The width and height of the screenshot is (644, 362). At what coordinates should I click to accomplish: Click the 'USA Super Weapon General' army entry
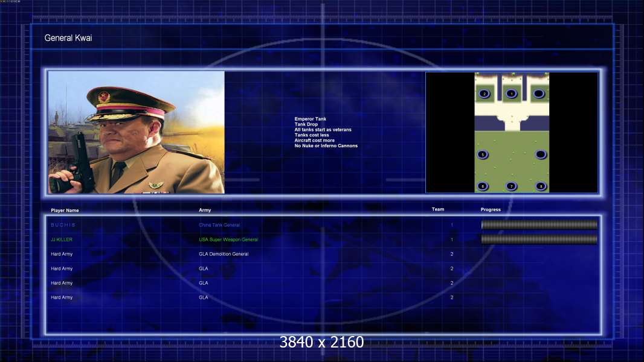click(x=228, y=240)
